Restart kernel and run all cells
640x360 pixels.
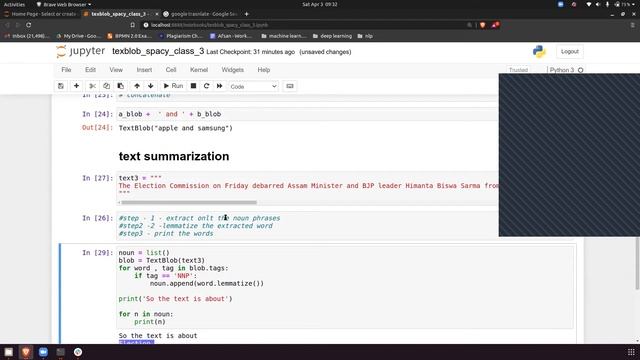(220, 86)
